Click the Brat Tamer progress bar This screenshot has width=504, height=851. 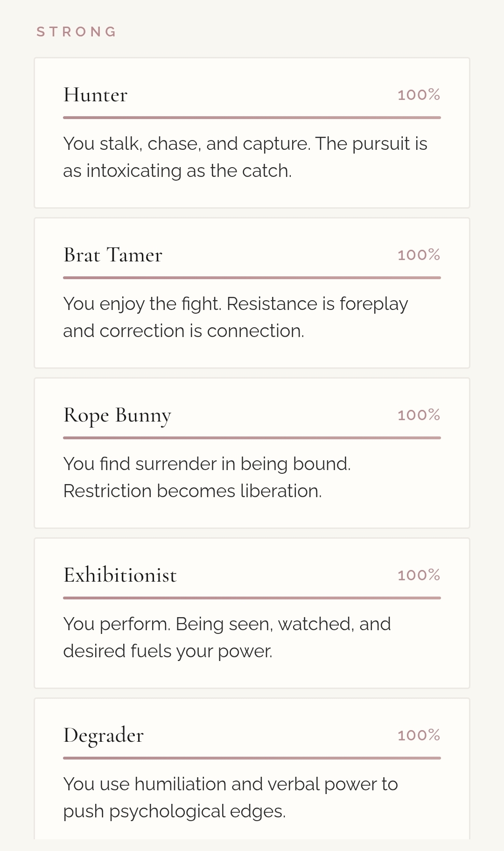(x=252, y=278)
